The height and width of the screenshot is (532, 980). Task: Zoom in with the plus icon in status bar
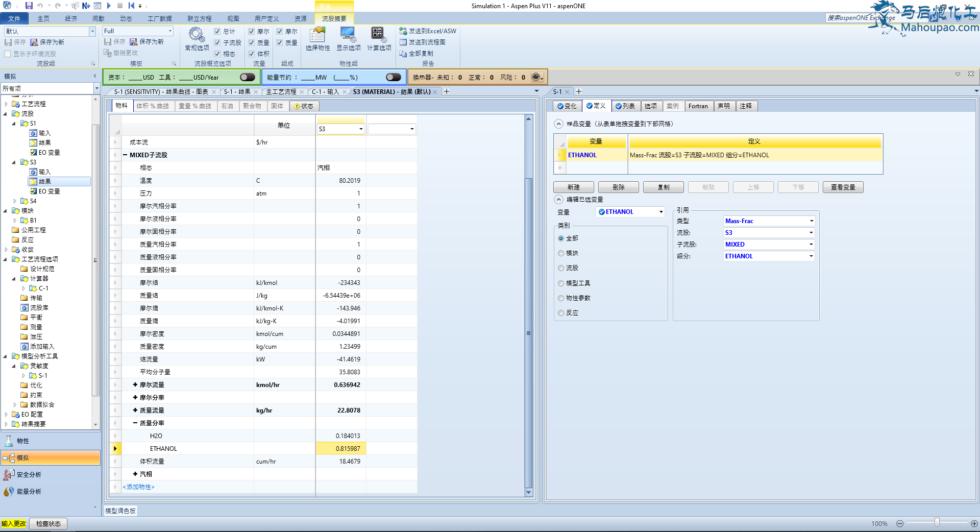pos(974,524)
